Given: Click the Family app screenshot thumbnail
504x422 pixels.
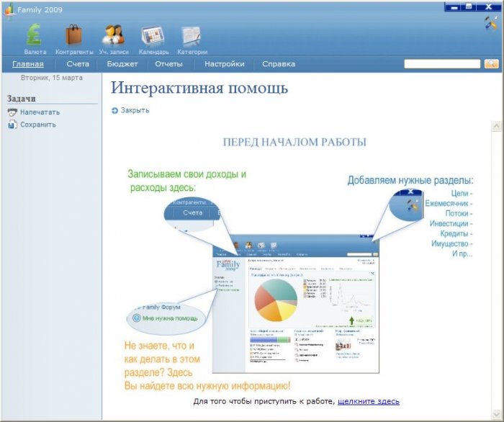Looking at the screenshot, I should (296, 304).
